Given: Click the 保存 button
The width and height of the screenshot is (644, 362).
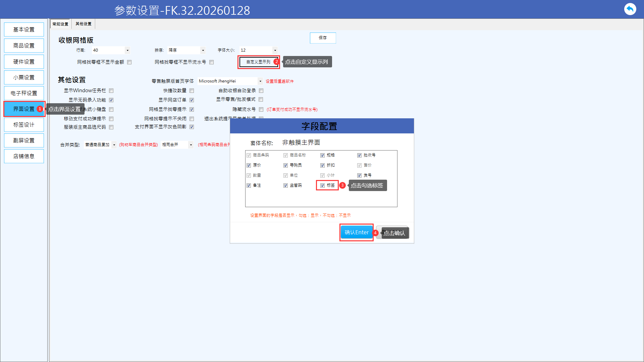Looking at the screenshot, I should pos(323,38).
